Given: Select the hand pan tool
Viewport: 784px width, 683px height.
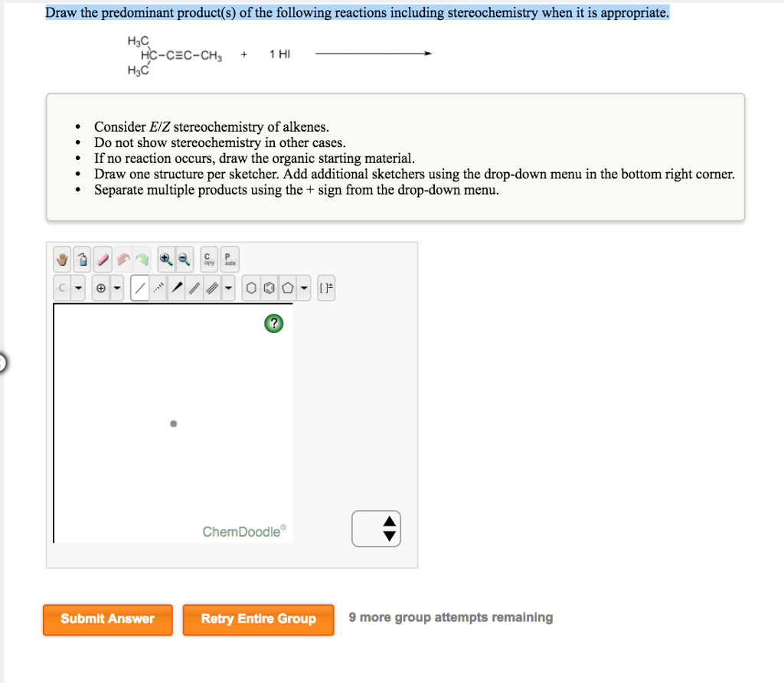Looking at the screenshot, I should pos(61,259).
